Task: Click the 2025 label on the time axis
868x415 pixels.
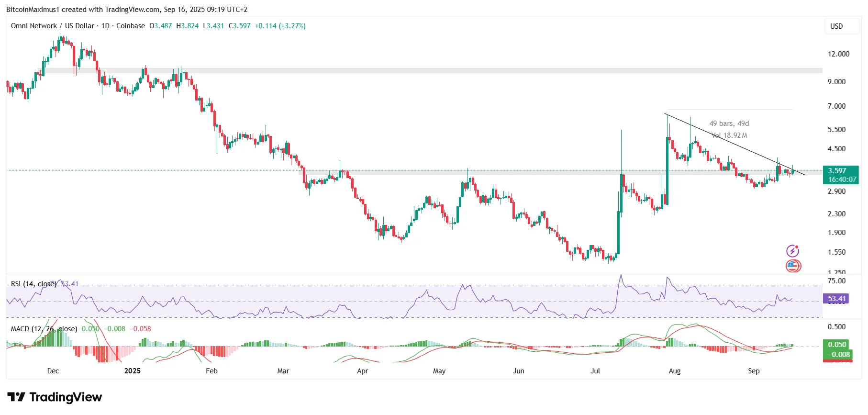Action: point(133,371)
